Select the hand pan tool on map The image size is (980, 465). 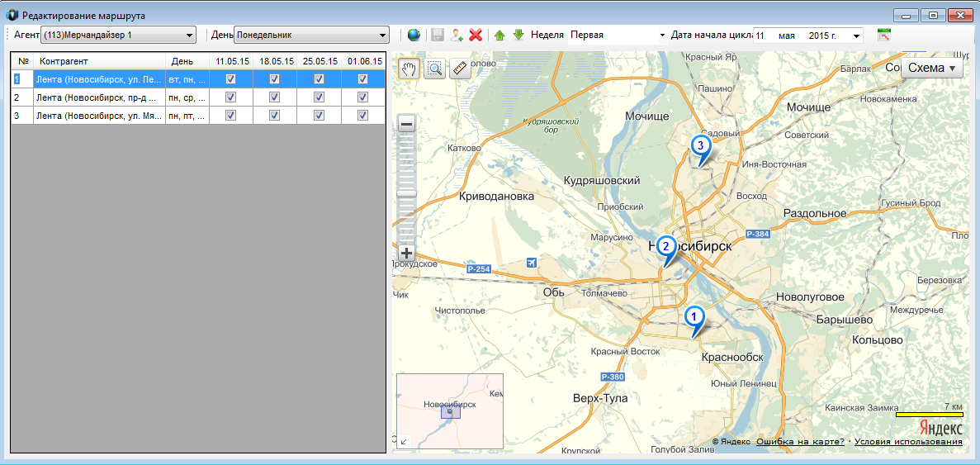click(409, 69)
